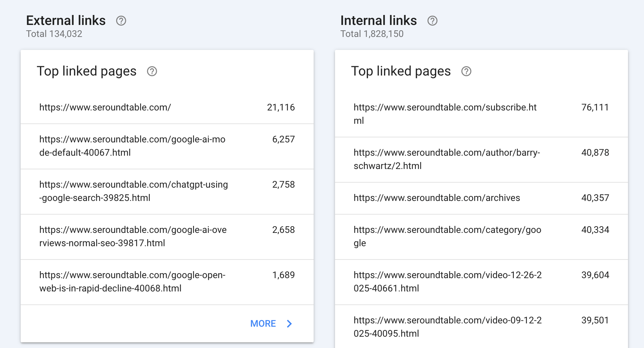This screenshot has height=348, width=644.
Task: Open the google-open-web-is-in-rapid-decline row
Action: point(132,282)
